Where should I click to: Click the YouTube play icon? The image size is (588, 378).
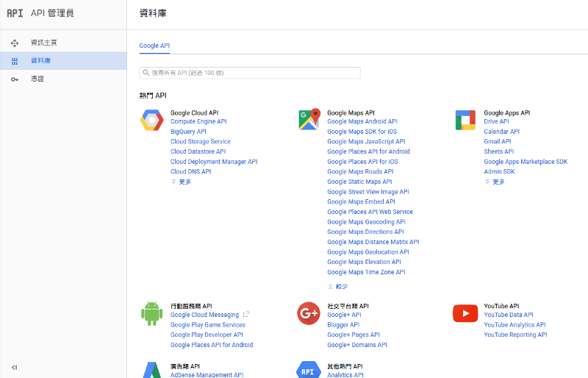(465, 313)
